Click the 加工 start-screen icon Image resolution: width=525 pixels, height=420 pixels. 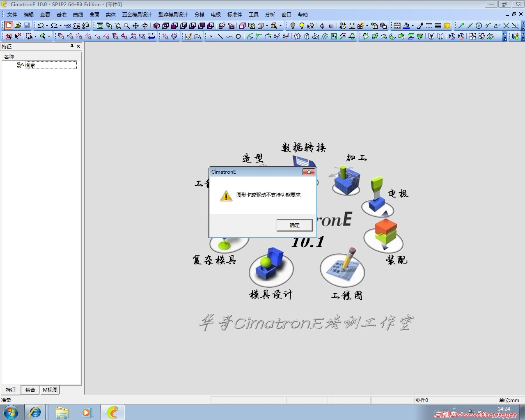point(345,181)
